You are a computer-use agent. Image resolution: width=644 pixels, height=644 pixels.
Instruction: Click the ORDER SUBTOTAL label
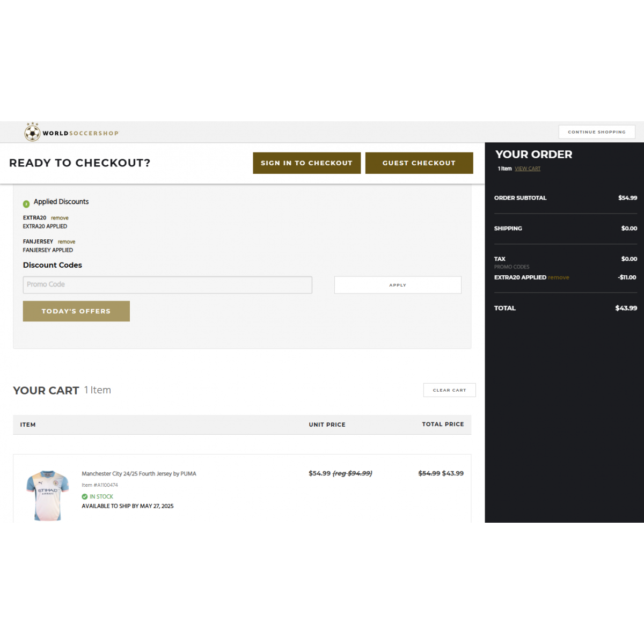point(521,198)
